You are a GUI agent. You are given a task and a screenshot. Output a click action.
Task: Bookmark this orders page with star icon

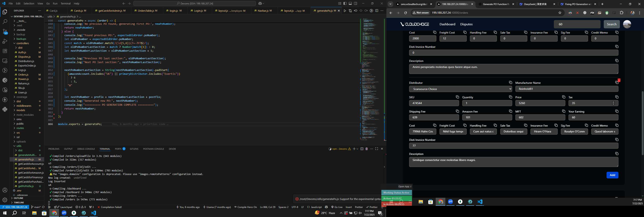pyautogui.click(x=560, y=13)
